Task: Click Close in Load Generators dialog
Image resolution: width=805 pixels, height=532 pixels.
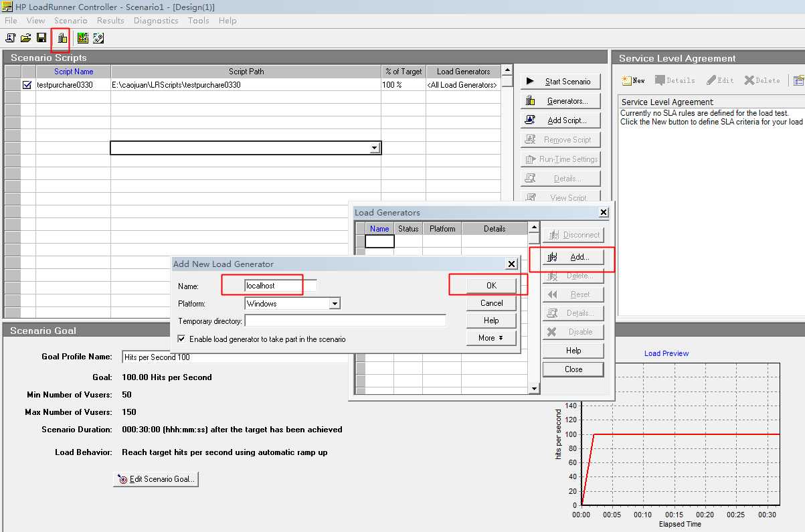Action: [573, 369]
